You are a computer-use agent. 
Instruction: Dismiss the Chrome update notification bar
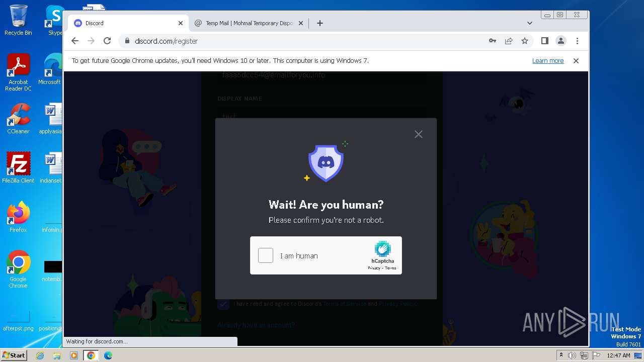[576, 61]
